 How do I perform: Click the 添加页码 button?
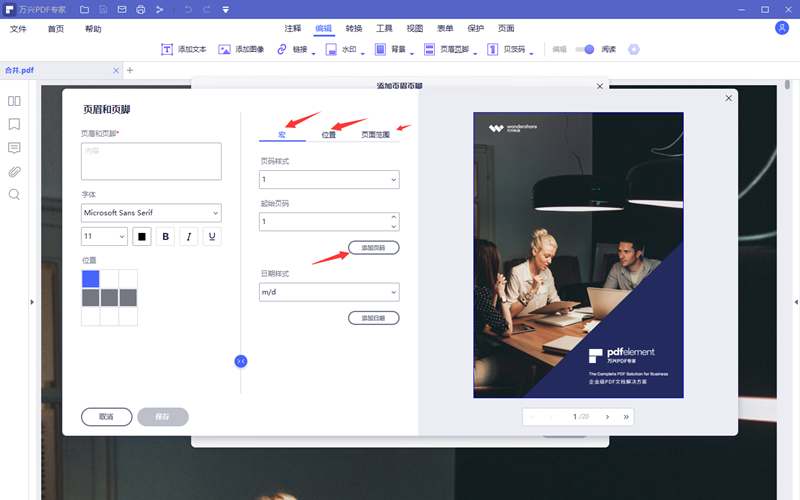pos(373,247)
